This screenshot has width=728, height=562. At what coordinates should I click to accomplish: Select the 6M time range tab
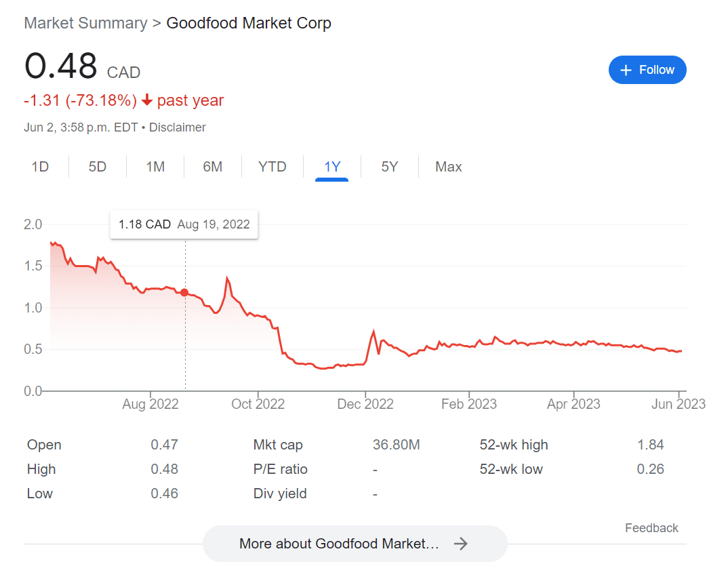(x=213, y=167)
